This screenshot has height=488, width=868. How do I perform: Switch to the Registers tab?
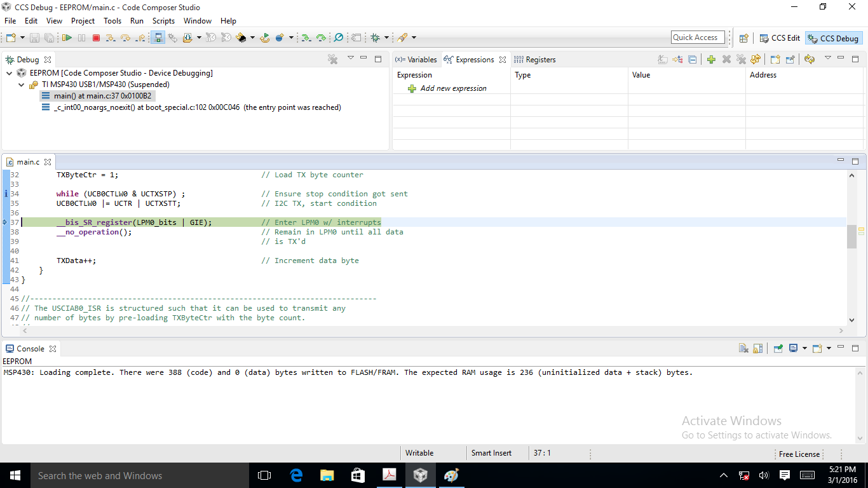534,60
